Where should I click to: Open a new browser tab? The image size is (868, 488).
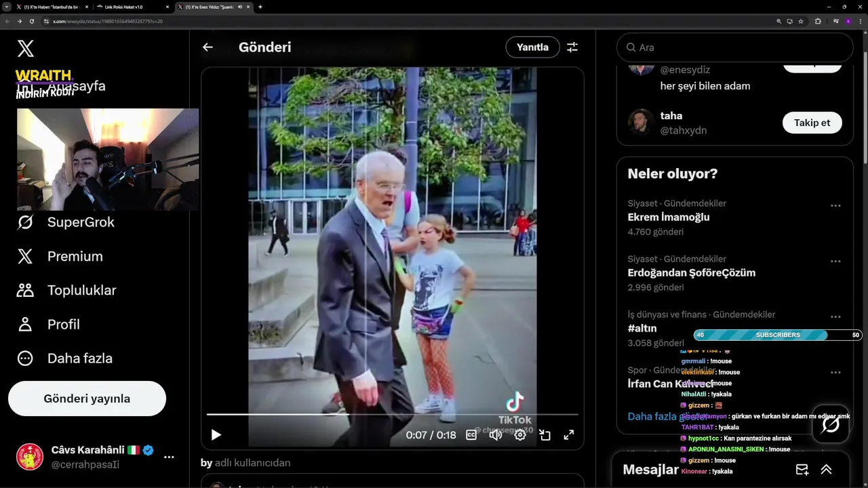click(260, 7)
